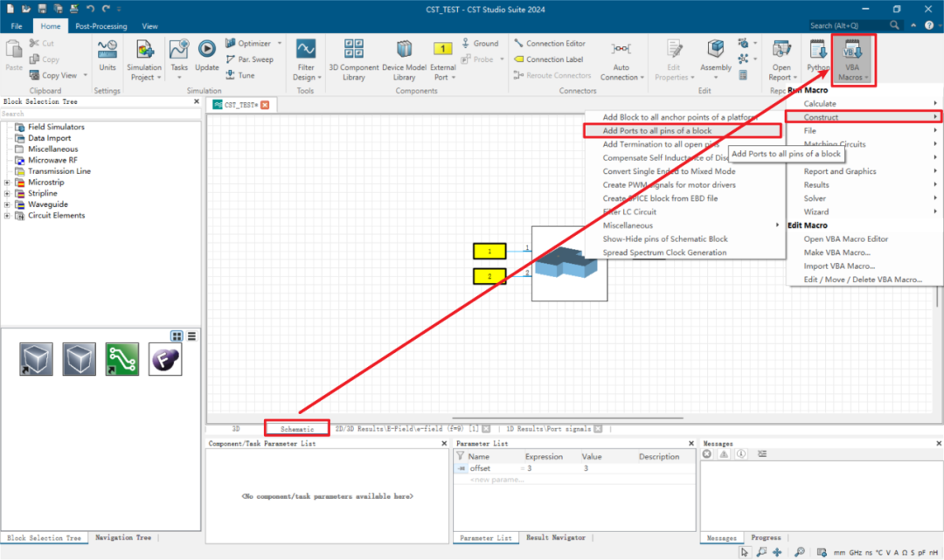Switch block palette to list view
The image size is (944, 560).
point(191,336)
